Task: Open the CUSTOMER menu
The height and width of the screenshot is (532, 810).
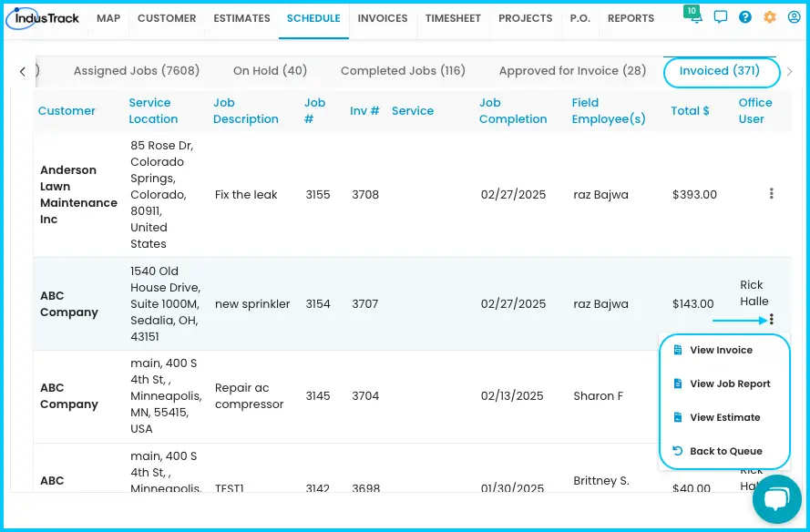Action: (x=167, y=18)
